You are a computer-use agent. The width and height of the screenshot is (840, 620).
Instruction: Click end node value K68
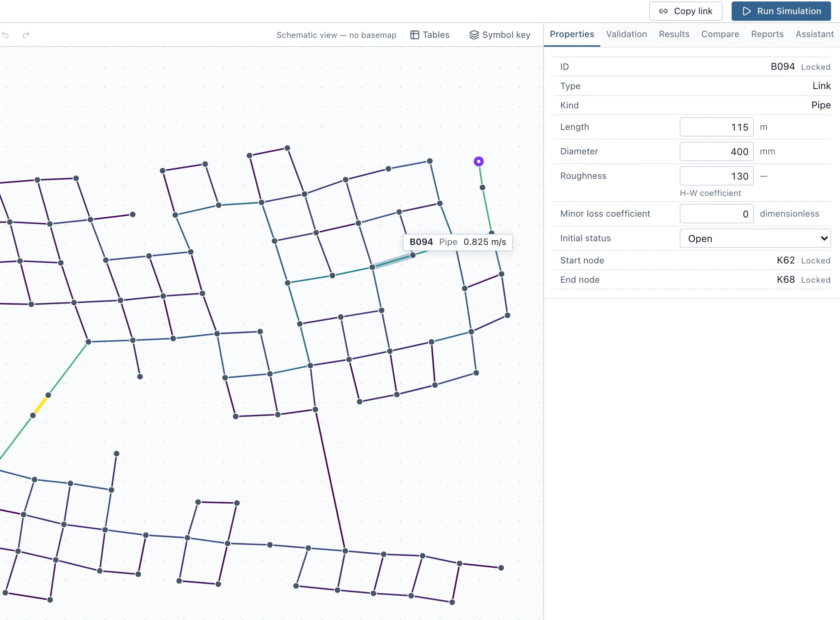coord(785,280)
